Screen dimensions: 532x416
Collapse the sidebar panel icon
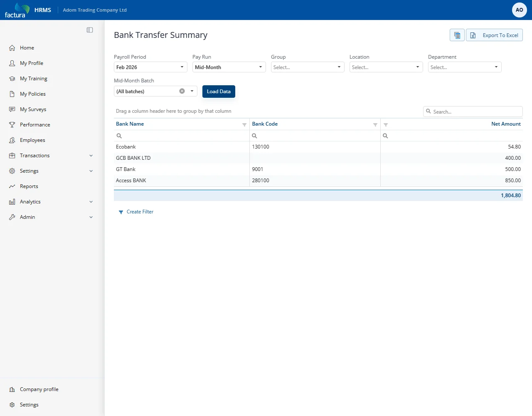pos(90,30)
